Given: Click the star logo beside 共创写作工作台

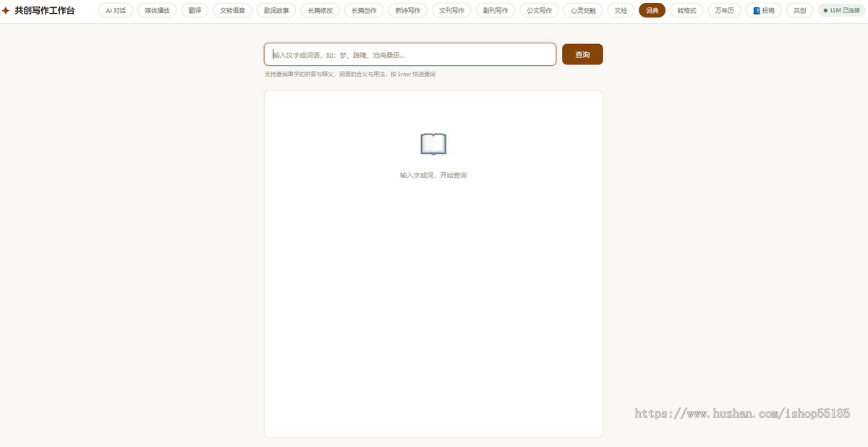Looking at the screenshot, I should click(6, 11).
